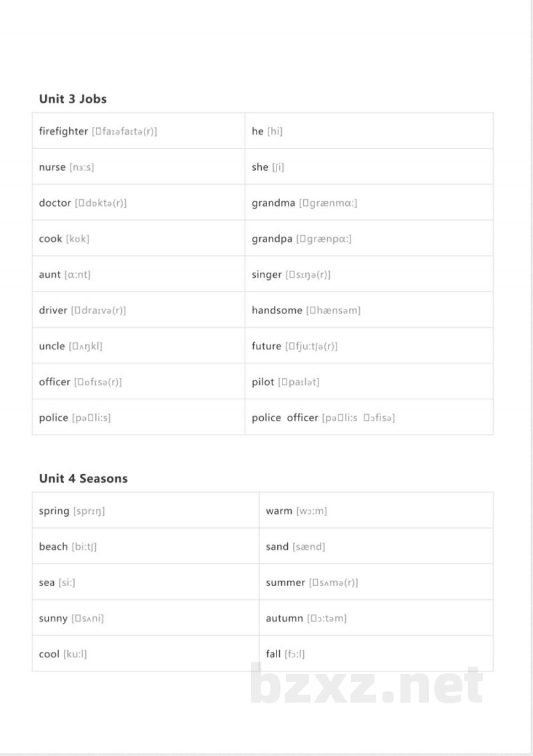533x756 pixels.
Task: Click the word doctor in the table
Action: pos(55,203)
